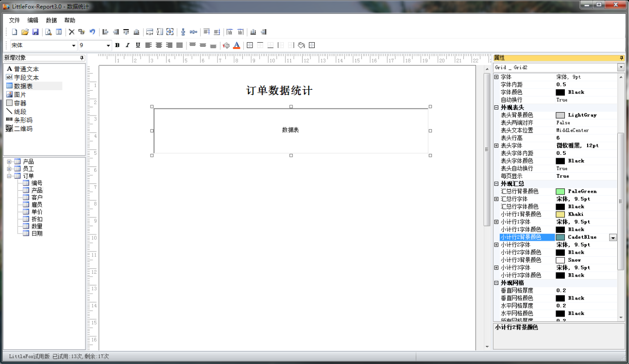This screenshot has width=629, height=364.
Task: Open the 宋体 font name dropdown
Action: (74, 45)
